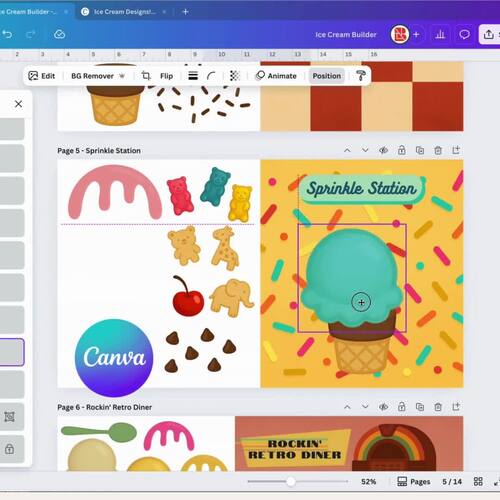Move Page 5 down with the chevron
Viewport: 500px width, 500px height.
pos(365,150)
